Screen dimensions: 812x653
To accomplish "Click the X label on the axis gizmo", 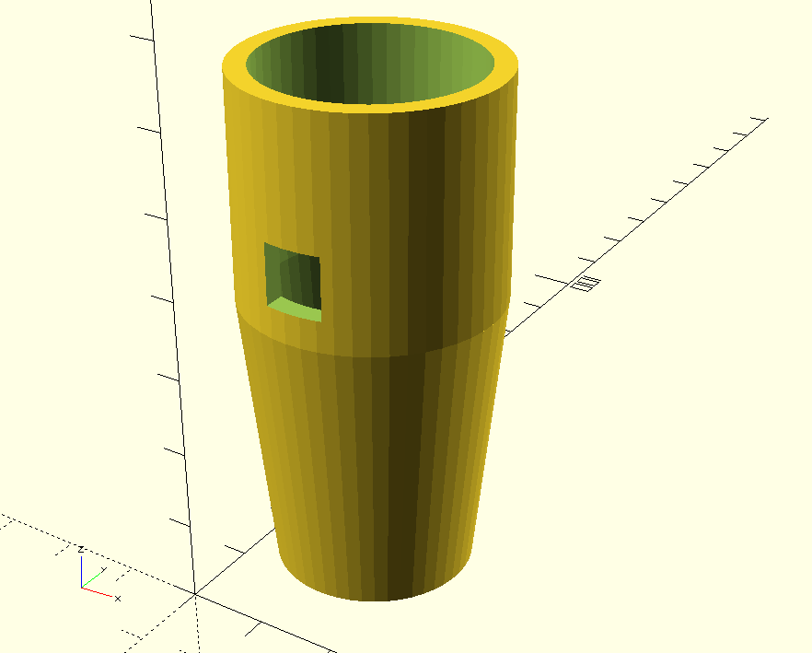I will [118, 599].
